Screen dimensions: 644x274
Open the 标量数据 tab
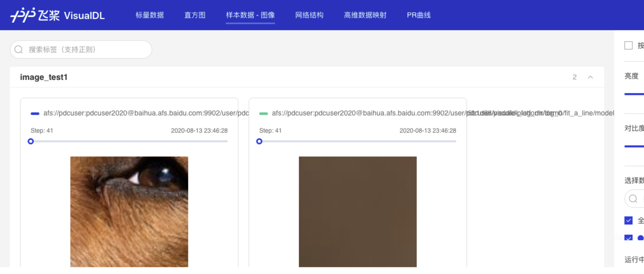[x=150, y=15]
